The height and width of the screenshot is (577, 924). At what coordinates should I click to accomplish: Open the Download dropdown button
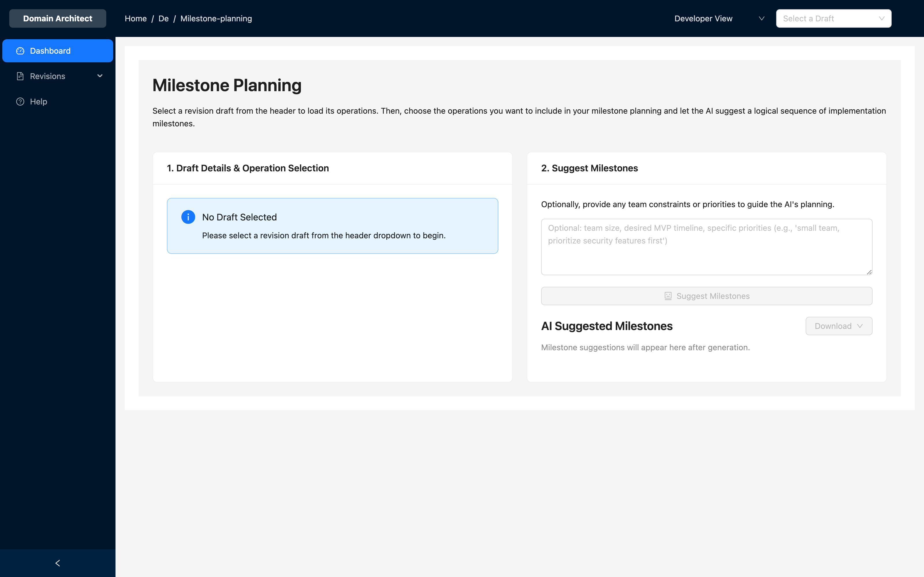coord(839,326)
